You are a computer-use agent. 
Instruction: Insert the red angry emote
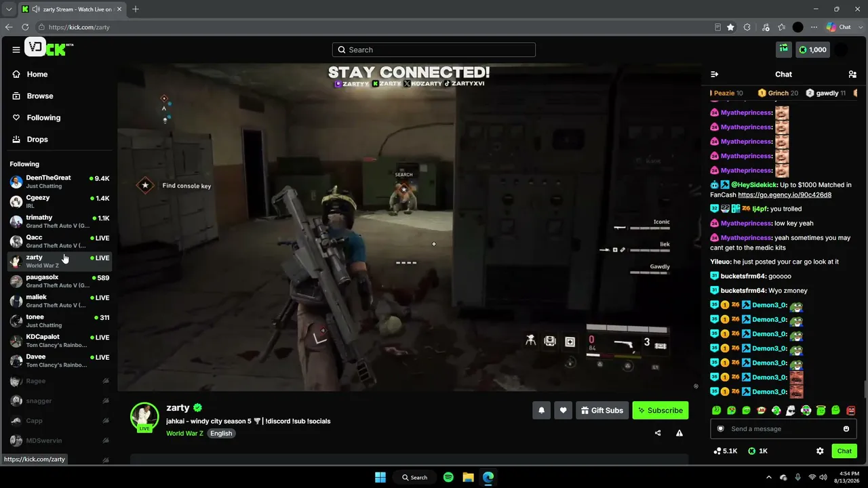point(851,410)
